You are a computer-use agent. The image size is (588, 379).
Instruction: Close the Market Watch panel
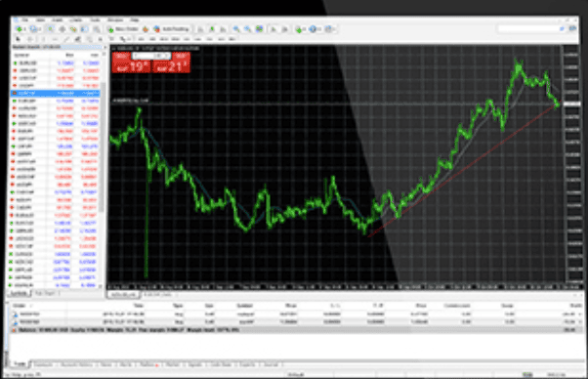coord(105,47)
